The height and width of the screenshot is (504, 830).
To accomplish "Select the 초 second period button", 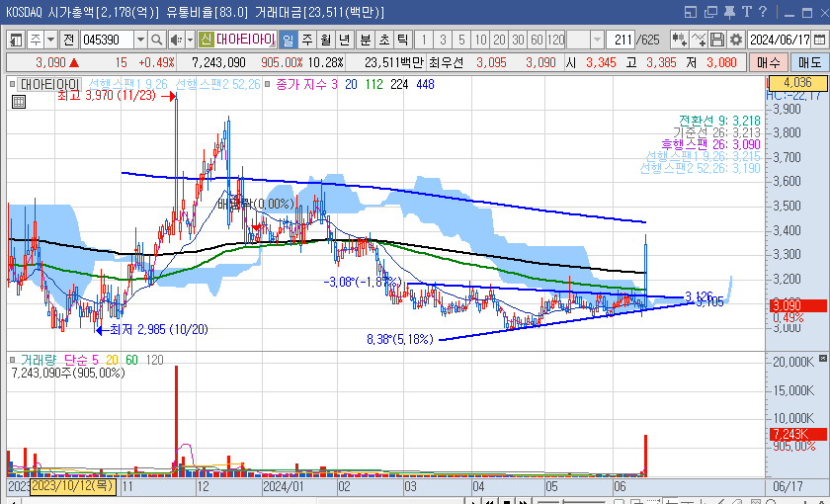I will pos(384,40).
